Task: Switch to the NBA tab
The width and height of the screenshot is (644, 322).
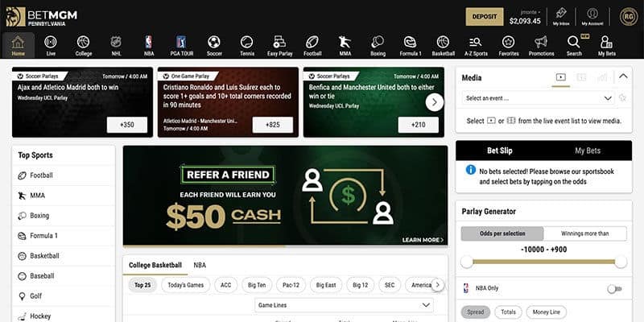Action: (x=200, y=266)
